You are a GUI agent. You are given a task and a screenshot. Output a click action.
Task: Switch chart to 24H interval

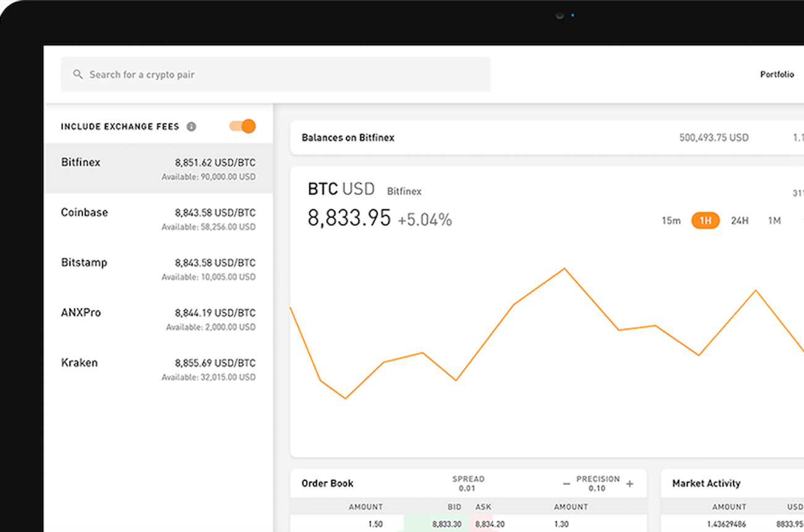click(740, 220)
